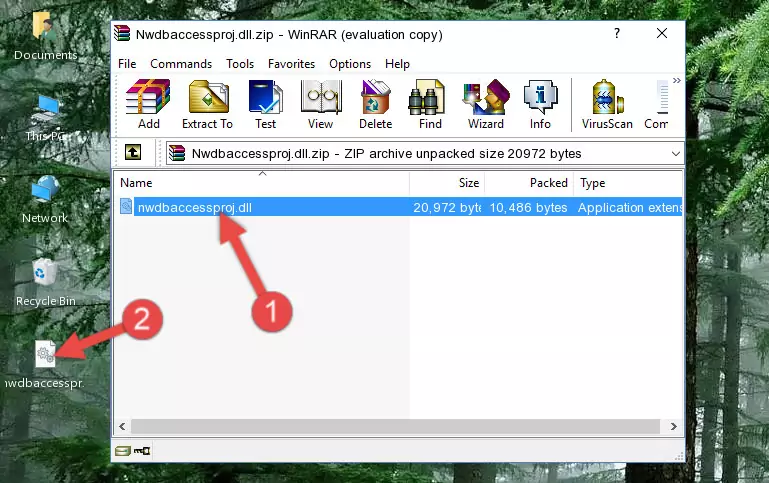Close the WinRAR window
This screenshot has width=769, height=483.
point(662,33)
